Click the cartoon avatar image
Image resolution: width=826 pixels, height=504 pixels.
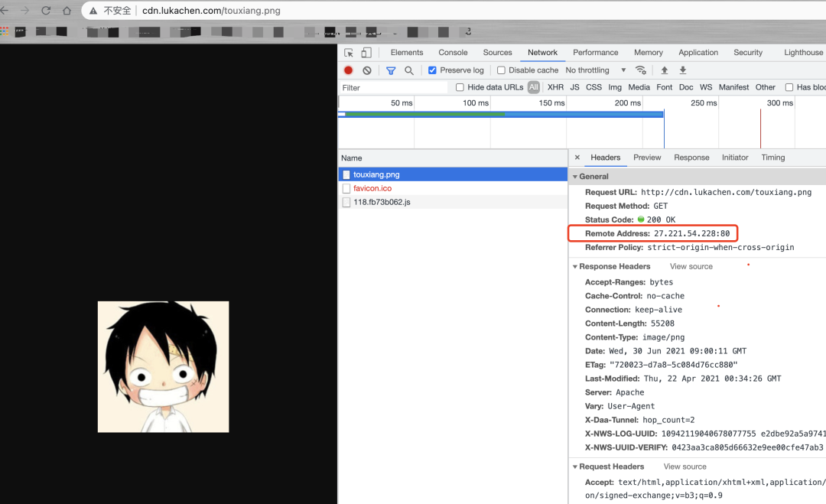click(164, 366)
